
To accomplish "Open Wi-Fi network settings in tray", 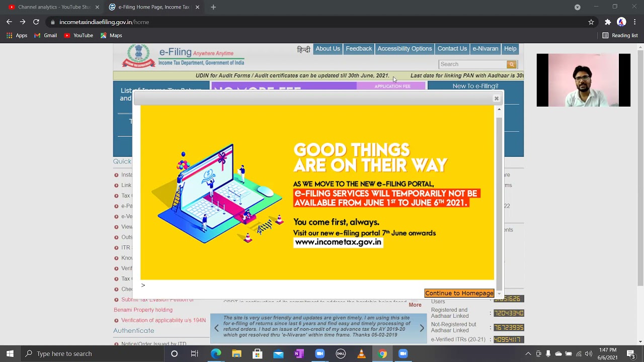I will (579, 354).
